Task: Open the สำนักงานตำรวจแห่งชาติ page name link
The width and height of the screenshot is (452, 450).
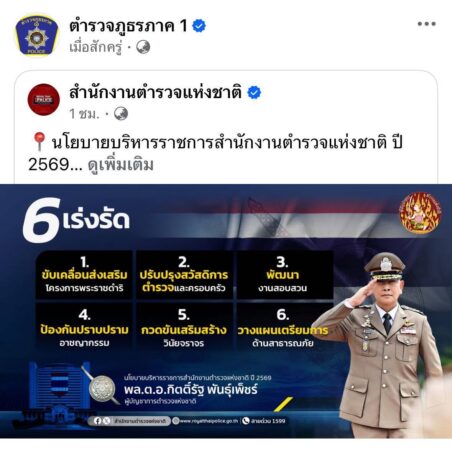Action: pyautogui.click(x=155, y=93)
